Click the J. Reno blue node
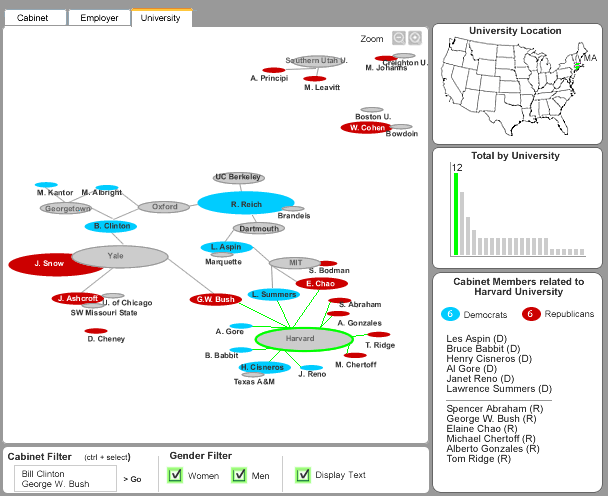The width and height of the screenshot is (608, 496). (311, 368)
